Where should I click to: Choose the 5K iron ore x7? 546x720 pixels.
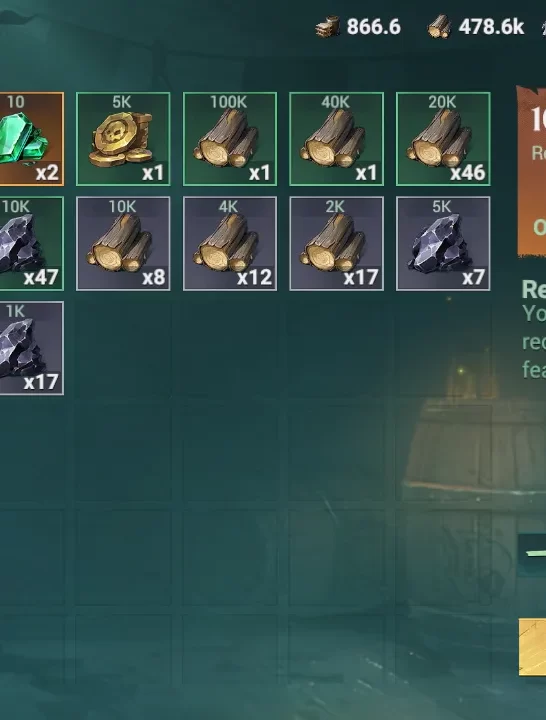click(x=443, y=244)
